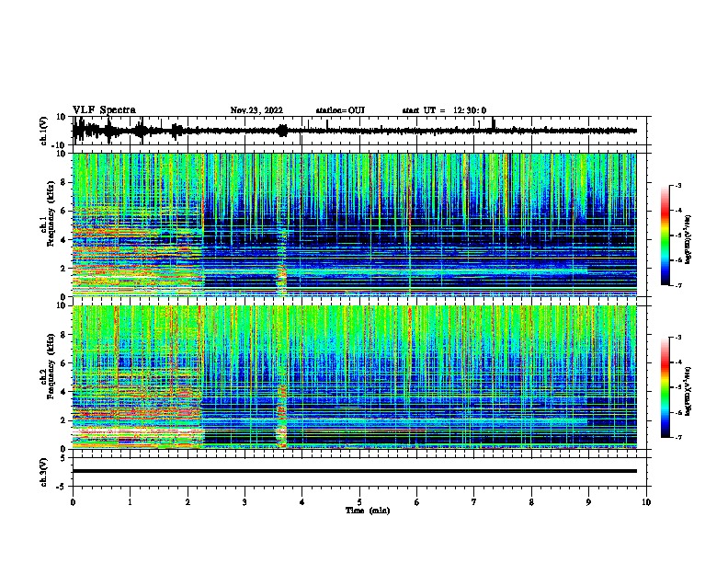Click the "6" tick on the Time axis
The width and height of the screenshot is (728, 563).
click(416, 501)
